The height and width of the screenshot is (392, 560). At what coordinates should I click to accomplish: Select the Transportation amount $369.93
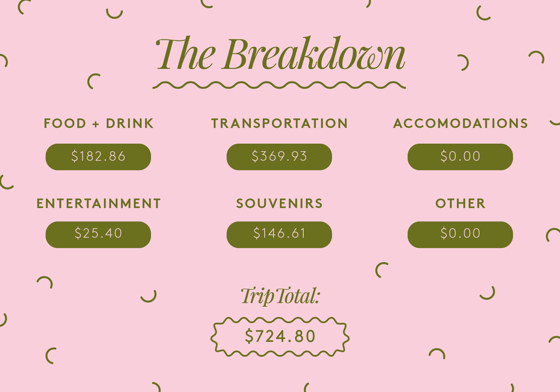pos(279,157)
